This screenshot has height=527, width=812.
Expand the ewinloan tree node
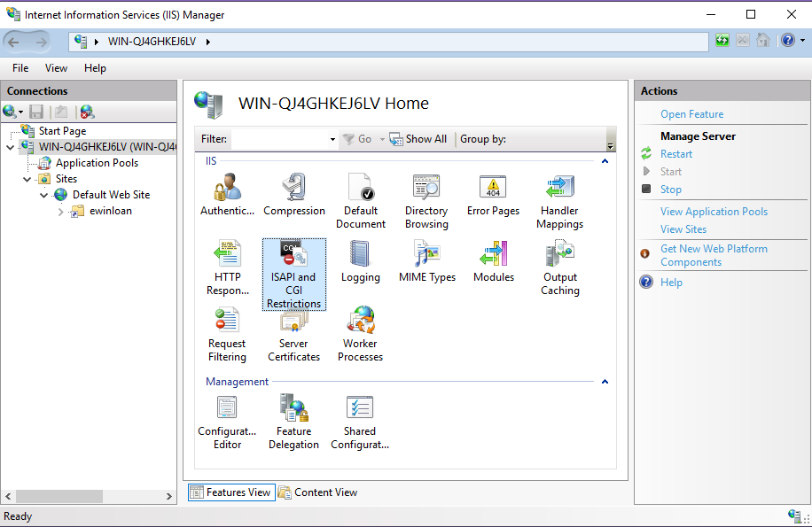tap(60, 212)
